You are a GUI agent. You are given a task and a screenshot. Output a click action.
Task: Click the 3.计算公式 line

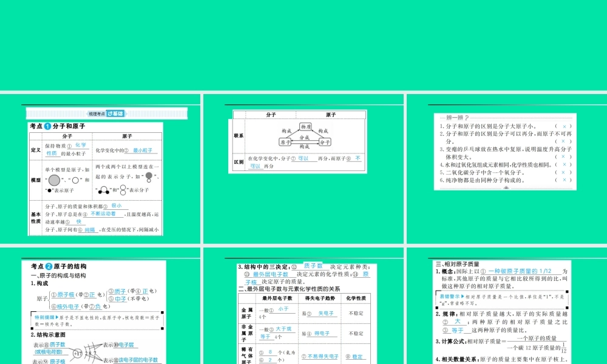[x=501, y=344]
